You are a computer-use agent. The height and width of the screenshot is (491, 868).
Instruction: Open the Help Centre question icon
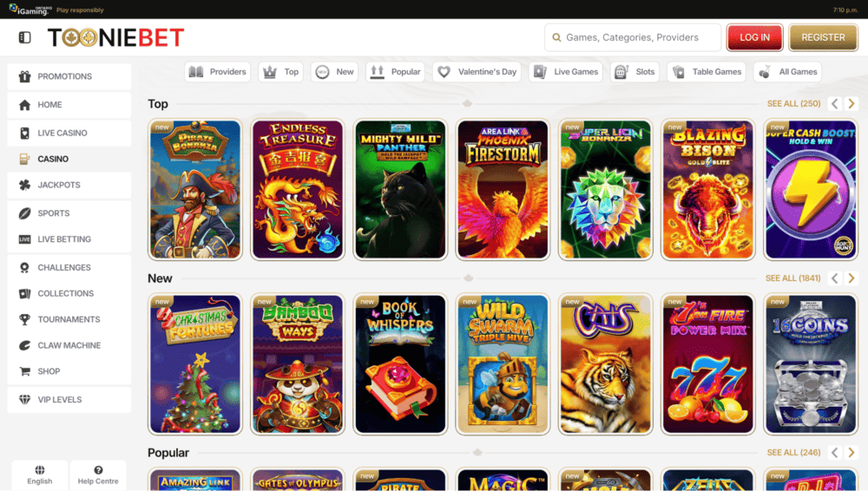click(x=98, y=470)
